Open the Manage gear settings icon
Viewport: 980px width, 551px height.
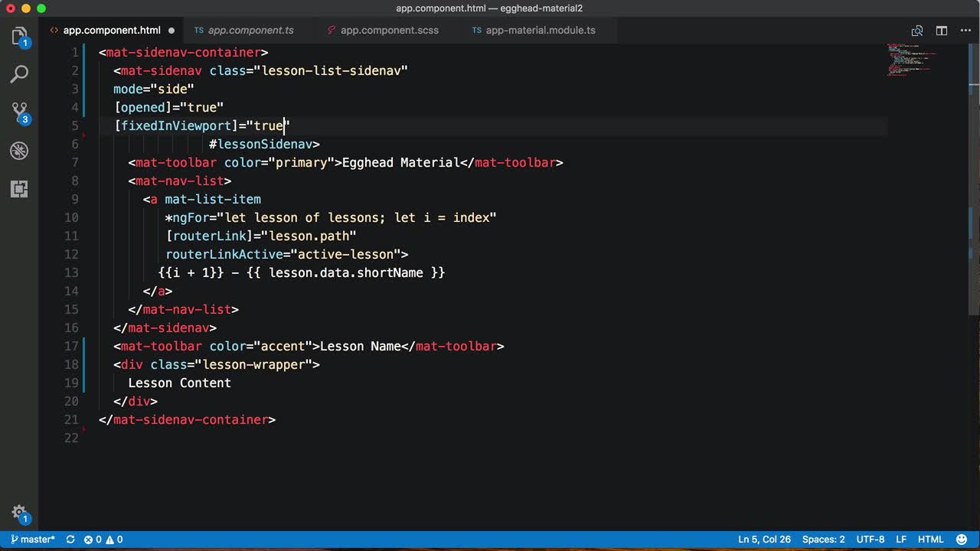(x=19, y=513)
